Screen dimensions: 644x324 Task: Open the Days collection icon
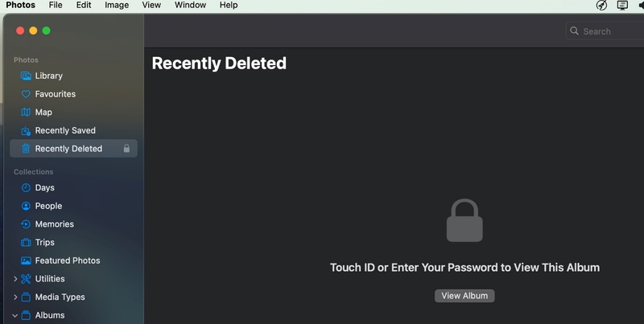[26, 187]
